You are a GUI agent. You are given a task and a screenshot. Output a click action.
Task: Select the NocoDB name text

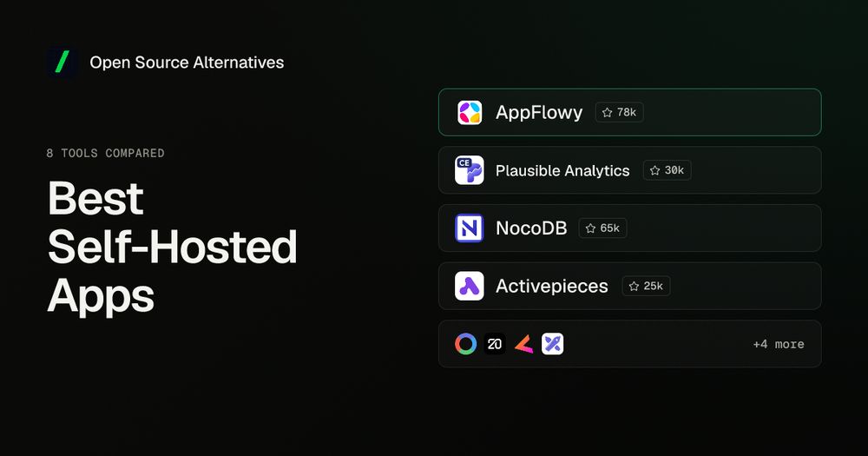point(531,228)
